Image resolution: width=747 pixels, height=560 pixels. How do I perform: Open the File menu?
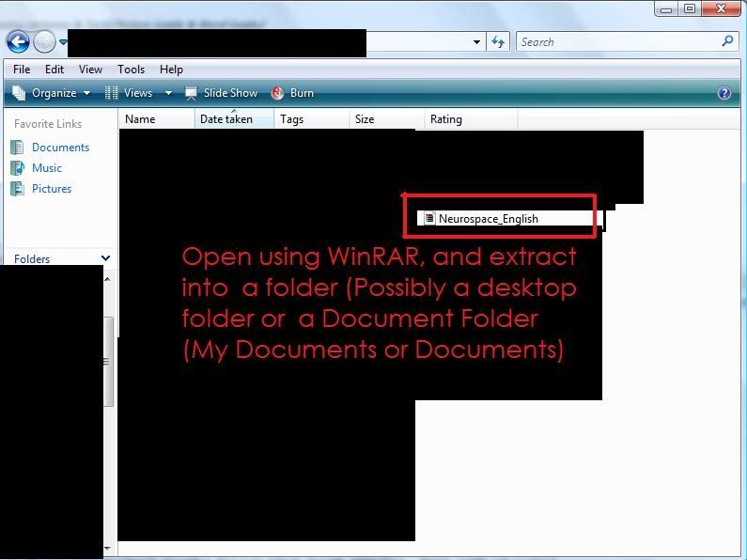point(22,70)
